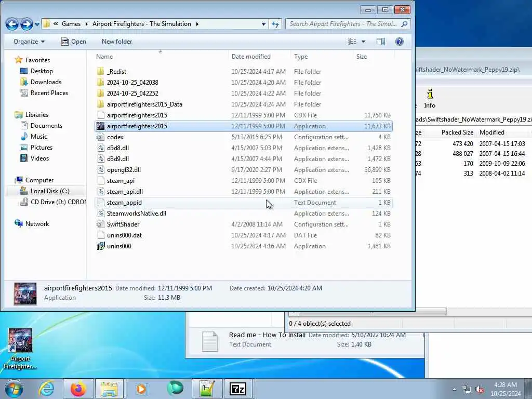Select the steam_api.dll file icon
The height and width of the screenshot is (399, 532).
(100, 191)
